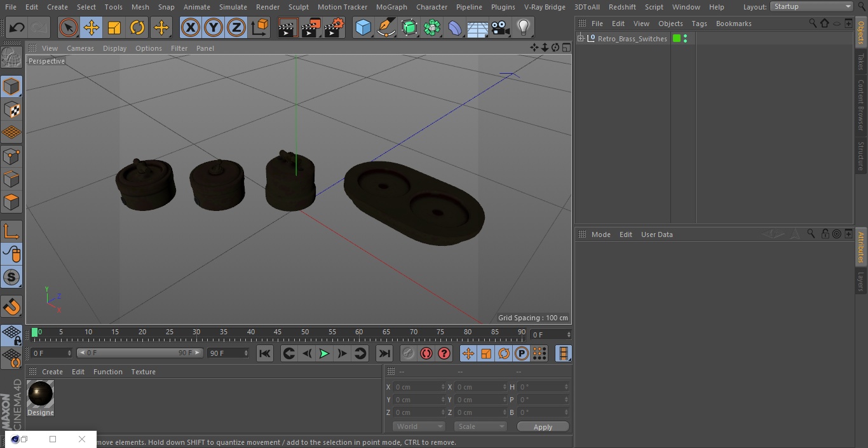The image size is (868, 448).
Task: Toggle Y axis lock
Action: pyautogui.click(x=214, y=27)
